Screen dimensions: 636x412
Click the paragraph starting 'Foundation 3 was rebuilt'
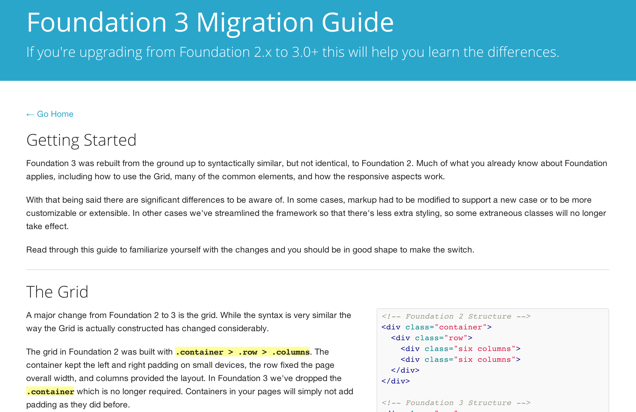click(317, 170)
